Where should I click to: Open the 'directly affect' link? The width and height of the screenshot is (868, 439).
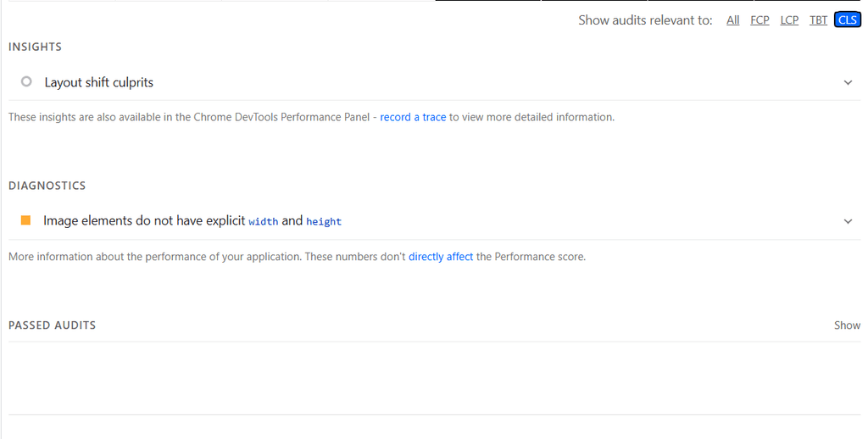(x=441, y=257)
